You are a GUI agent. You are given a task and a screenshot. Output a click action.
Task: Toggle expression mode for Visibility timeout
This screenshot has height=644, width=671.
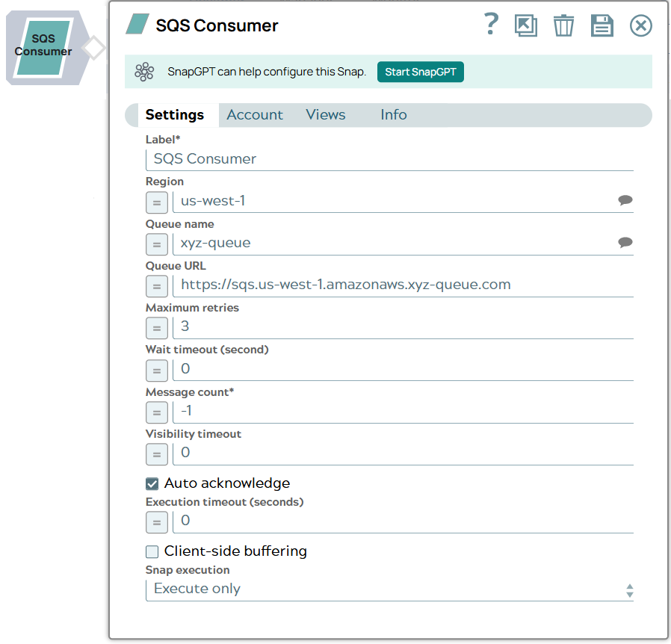(156, 453)
